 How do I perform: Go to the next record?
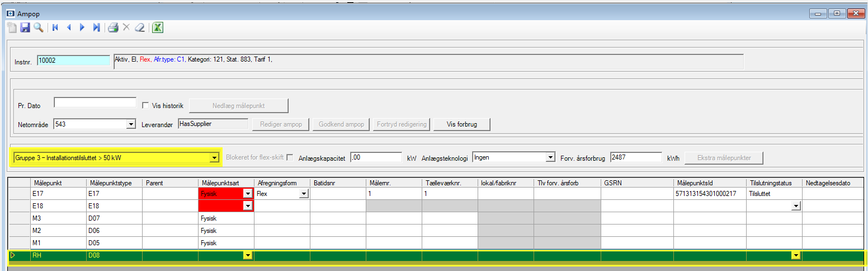[82, 27]
